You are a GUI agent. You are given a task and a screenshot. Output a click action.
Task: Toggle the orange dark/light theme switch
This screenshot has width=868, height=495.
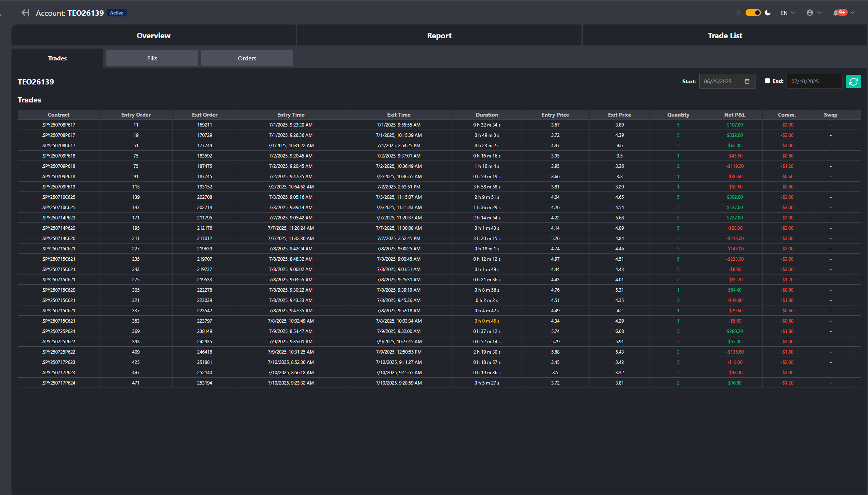pos(753,13)
